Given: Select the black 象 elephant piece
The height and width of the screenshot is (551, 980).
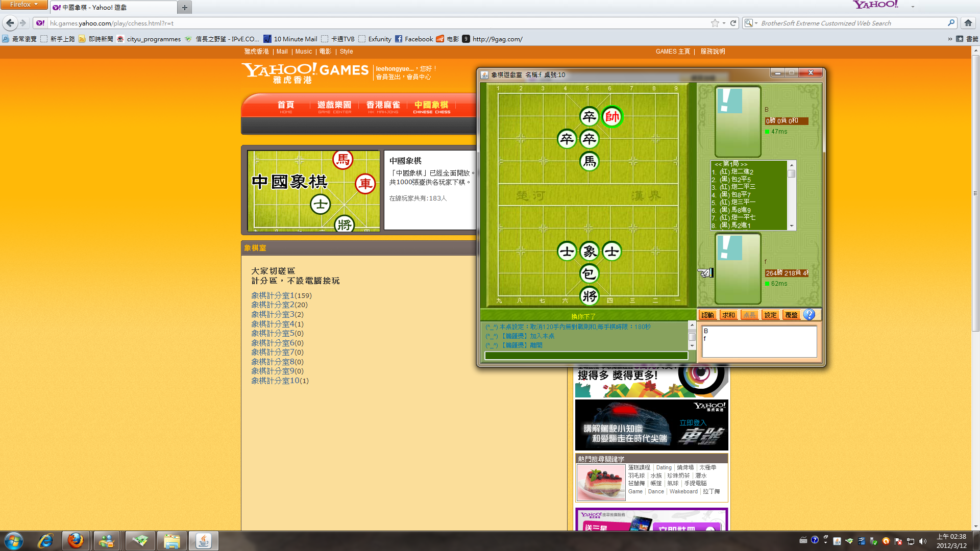Looking at the screenshot, I should point(589,251).
